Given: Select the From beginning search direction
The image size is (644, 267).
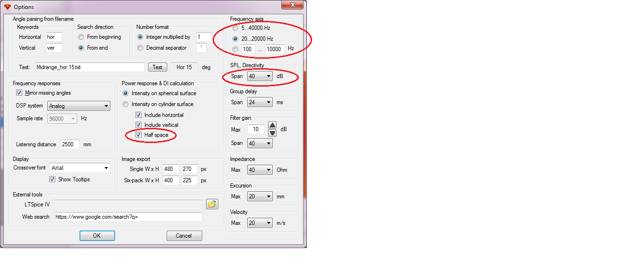Looking at the screenshot, I should (x=81, y=37).
